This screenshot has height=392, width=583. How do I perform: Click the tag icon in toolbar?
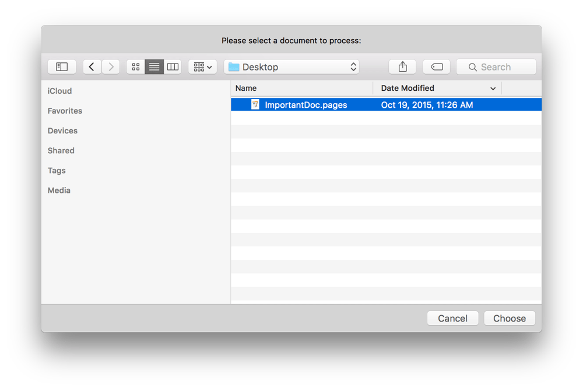[437, 66]
